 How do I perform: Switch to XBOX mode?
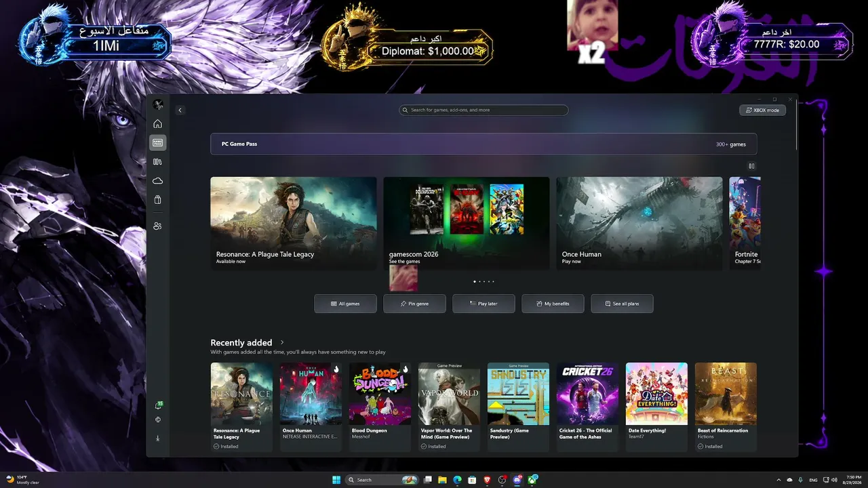click(x=762, y=110)
